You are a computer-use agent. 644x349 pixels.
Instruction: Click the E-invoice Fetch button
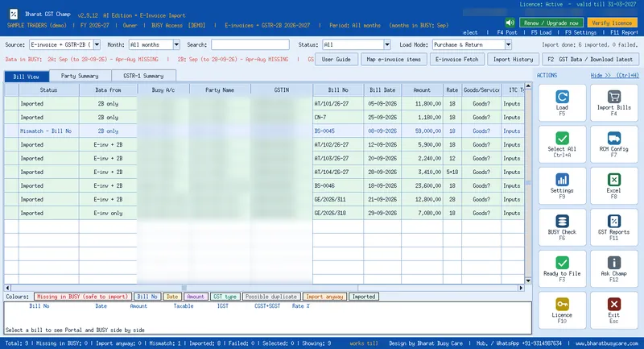(x=456, y=59)
